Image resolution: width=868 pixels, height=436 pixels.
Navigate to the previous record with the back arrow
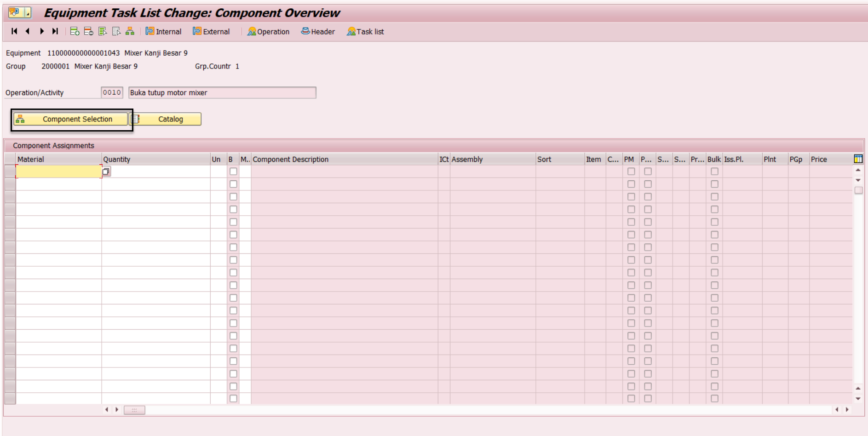point(28,31)
